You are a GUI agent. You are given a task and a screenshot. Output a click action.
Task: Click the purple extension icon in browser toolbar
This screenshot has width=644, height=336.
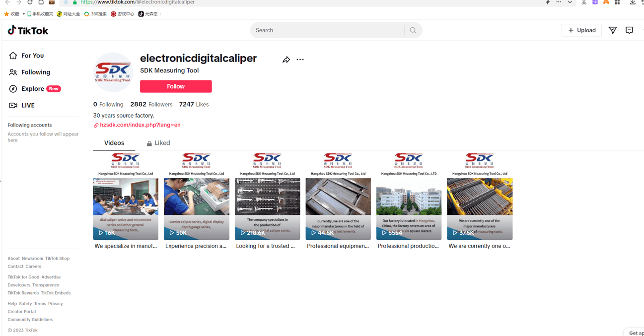pos(595,2)
